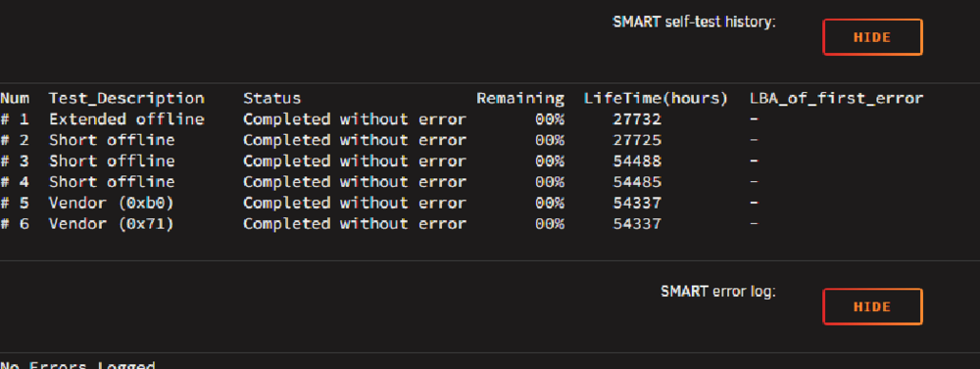Hide the SMART self-test history section

coord(872,37)
